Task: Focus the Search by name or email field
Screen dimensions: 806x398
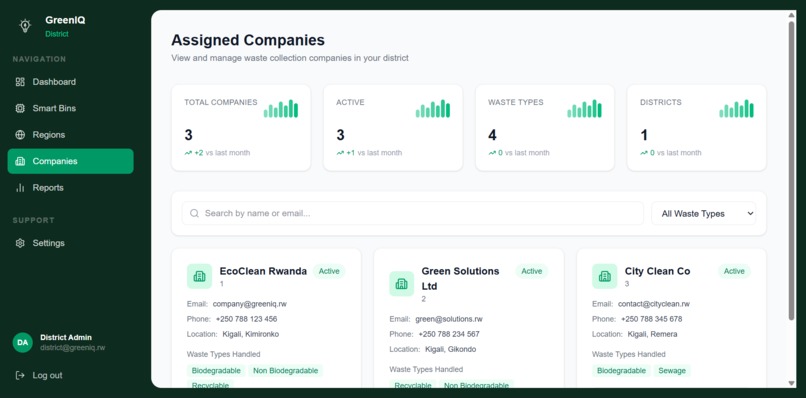Action: [x=413, y=213]
